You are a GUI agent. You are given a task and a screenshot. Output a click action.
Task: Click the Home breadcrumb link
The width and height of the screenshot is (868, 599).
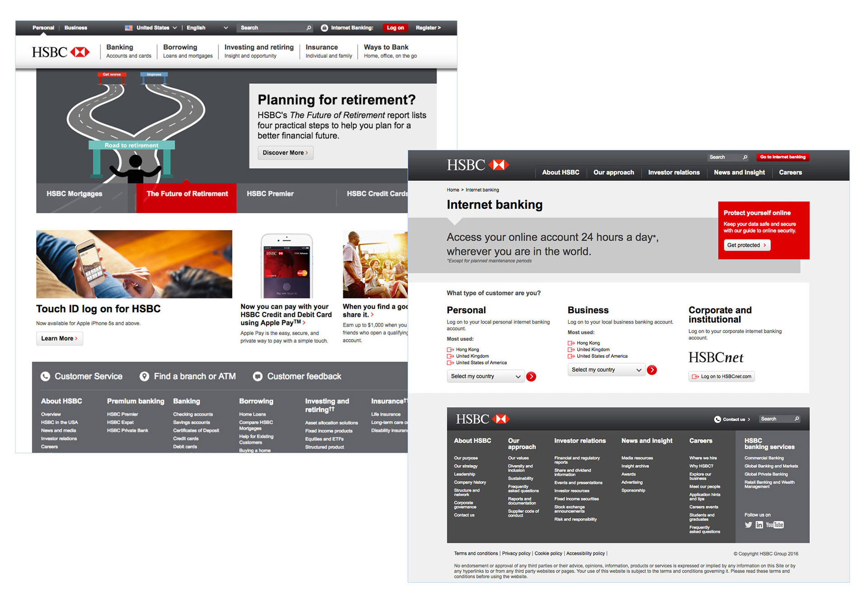pos(453,190)
